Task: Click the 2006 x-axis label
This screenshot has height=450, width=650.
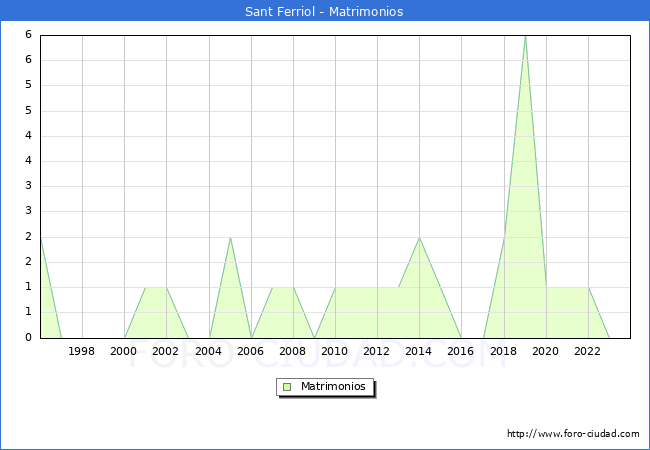Action: pos(250,351)
